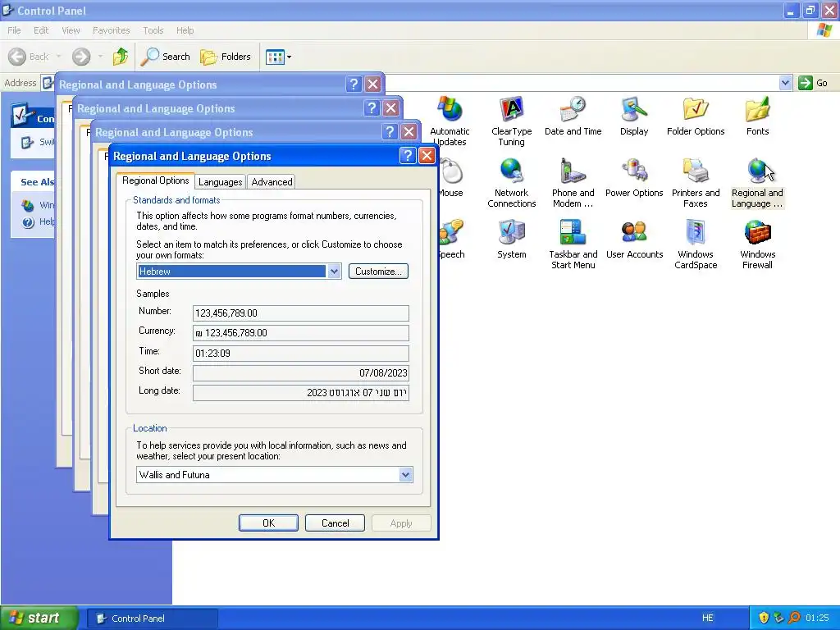Click the Long date sample field

click(300, 393)
